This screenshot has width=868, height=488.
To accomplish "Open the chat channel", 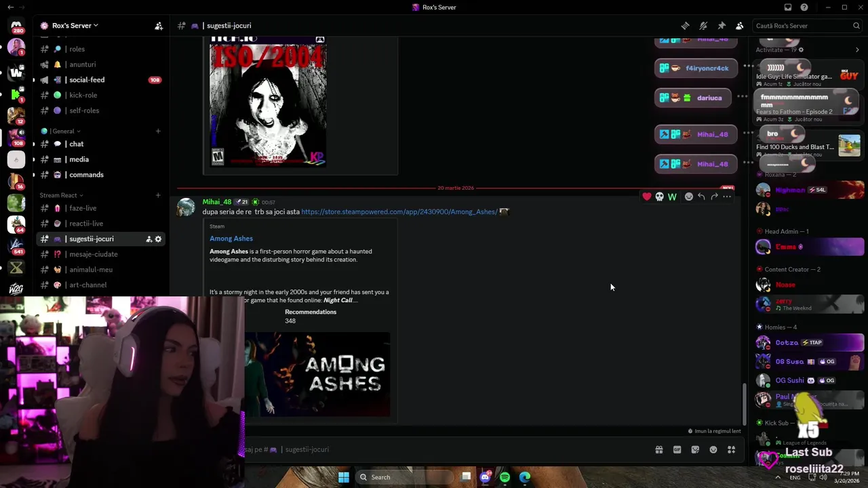I will tap(100, 144).
